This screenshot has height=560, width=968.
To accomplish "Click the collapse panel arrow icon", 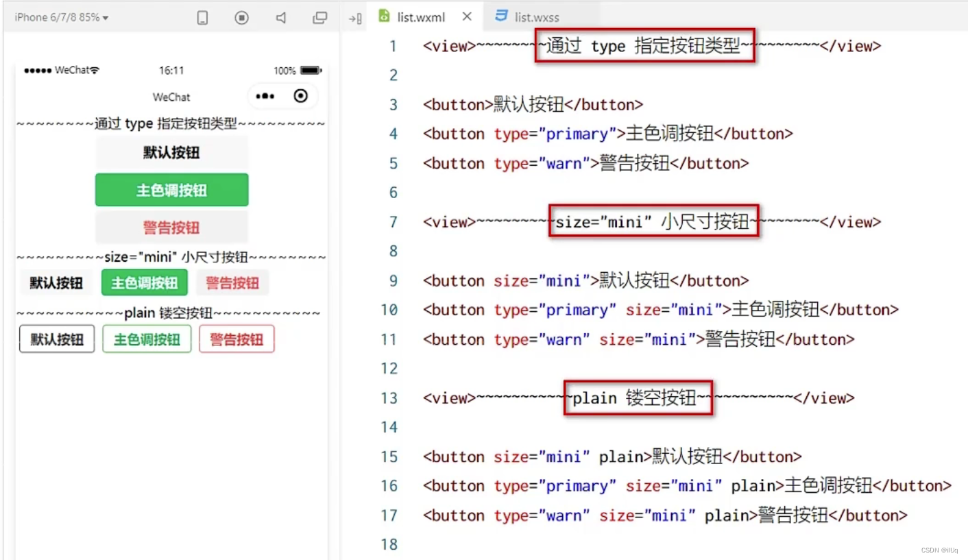I will pos(354,19).
